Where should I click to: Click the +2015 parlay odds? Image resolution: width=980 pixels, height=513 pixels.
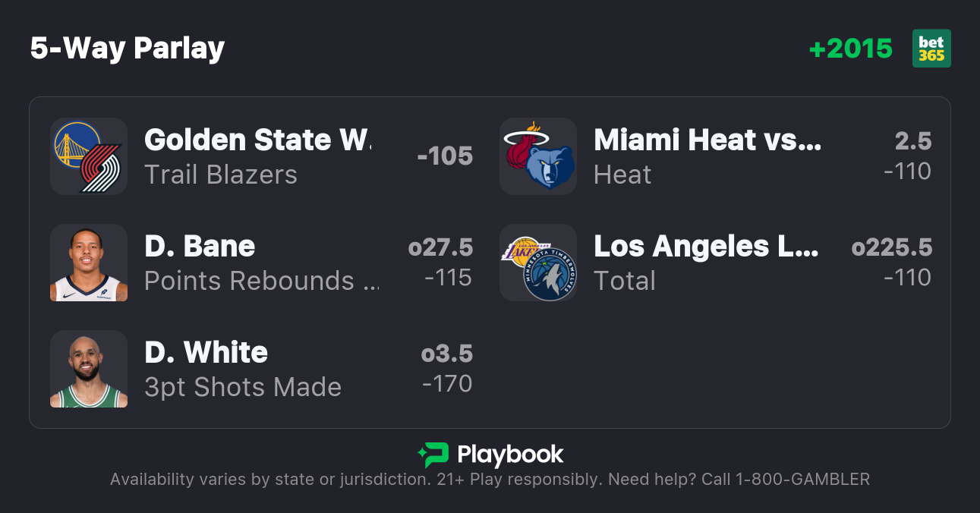850,49
